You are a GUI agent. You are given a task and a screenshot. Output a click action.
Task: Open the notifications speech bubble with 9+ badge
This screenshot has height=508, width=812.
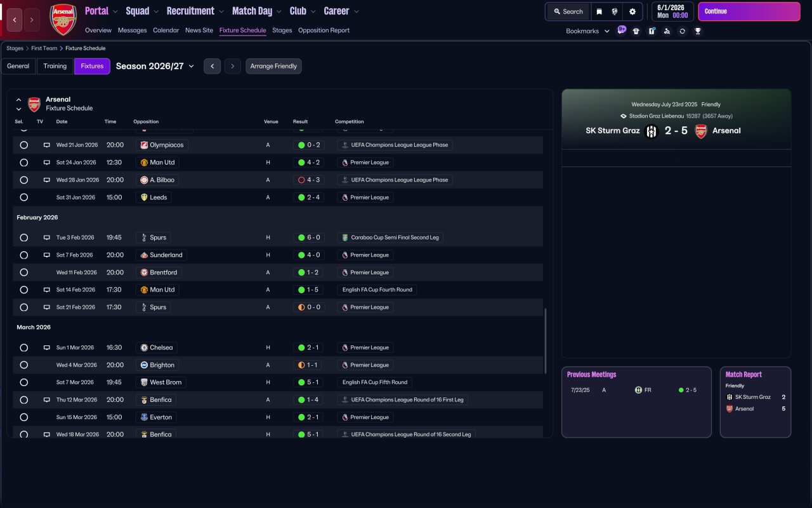(x=621, y=30)
